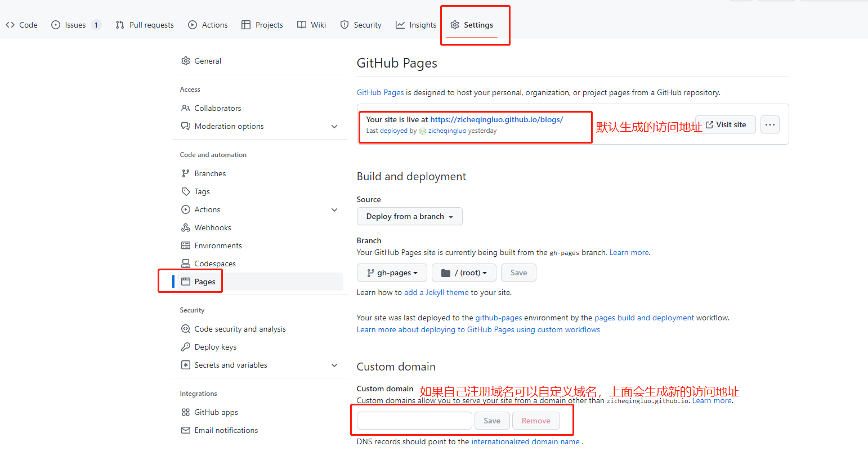Click the Code security and analysis icon
Screen dimensions: 868x451
click(186, 329)
